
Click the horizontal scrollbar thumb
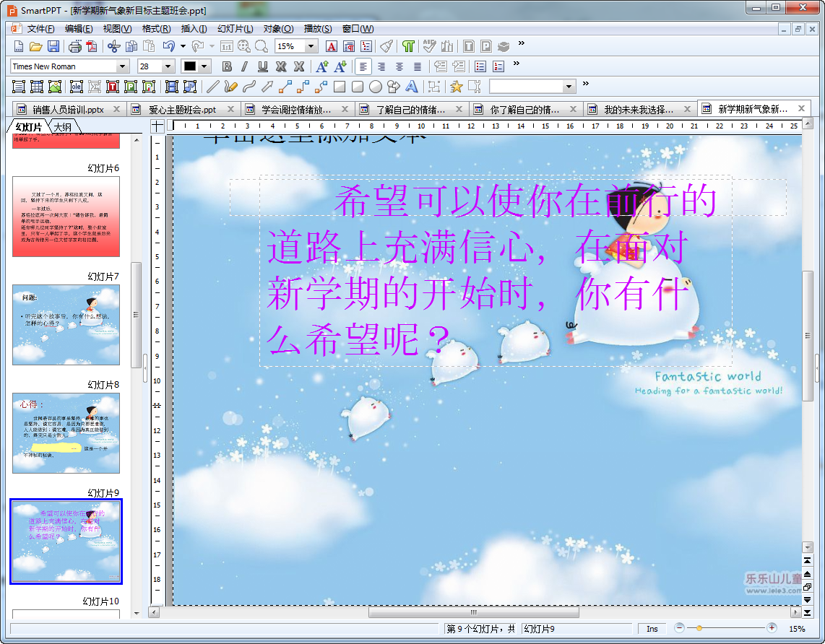(473, 612)
